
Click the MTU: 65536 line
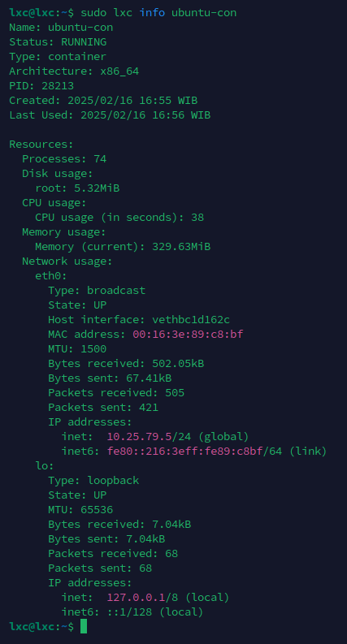tap(80, 510)
